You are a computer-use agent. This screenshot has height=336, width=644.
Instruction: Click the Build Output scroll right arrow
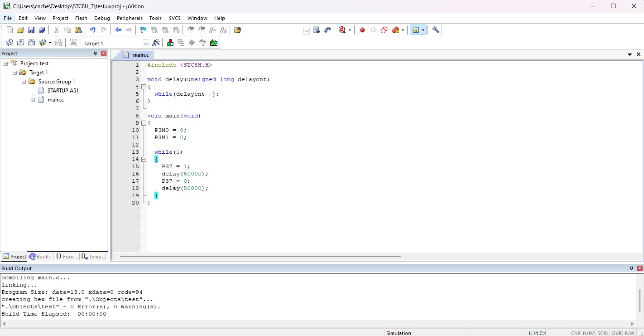click(x=633, y=324)
